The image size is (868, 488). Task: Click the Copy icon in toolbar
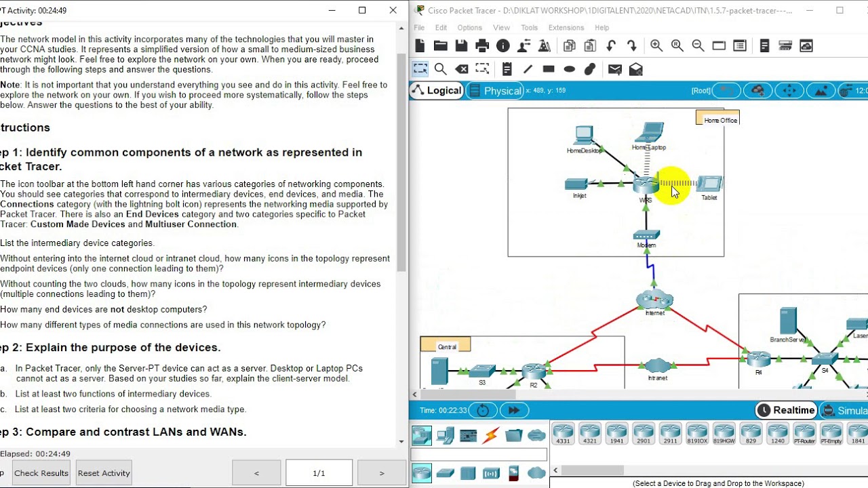click(x=570, y=45)
